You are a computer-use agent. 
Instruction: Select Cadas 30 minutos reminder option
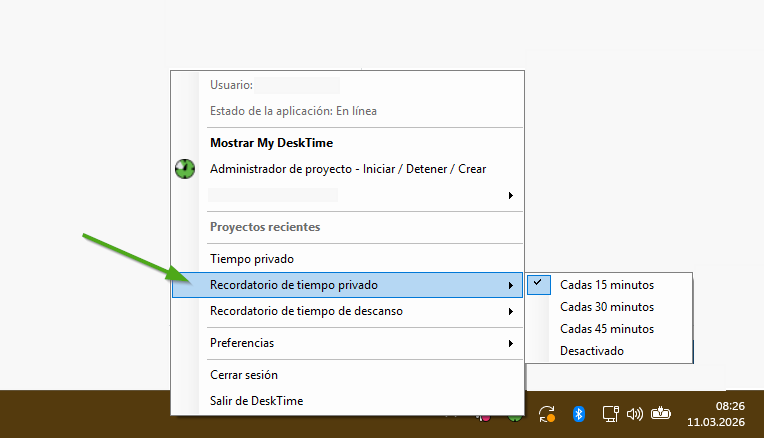[607, 307]
